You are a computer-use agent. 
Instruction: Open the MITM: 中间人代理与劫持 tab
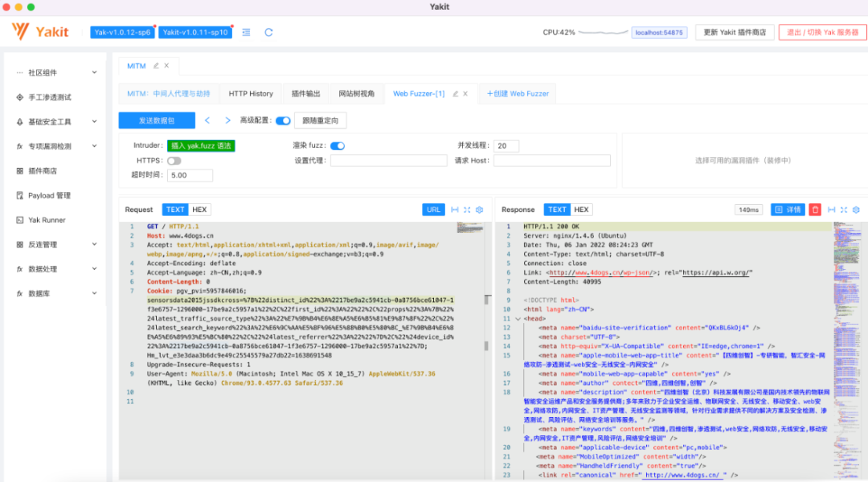[169, 93]
